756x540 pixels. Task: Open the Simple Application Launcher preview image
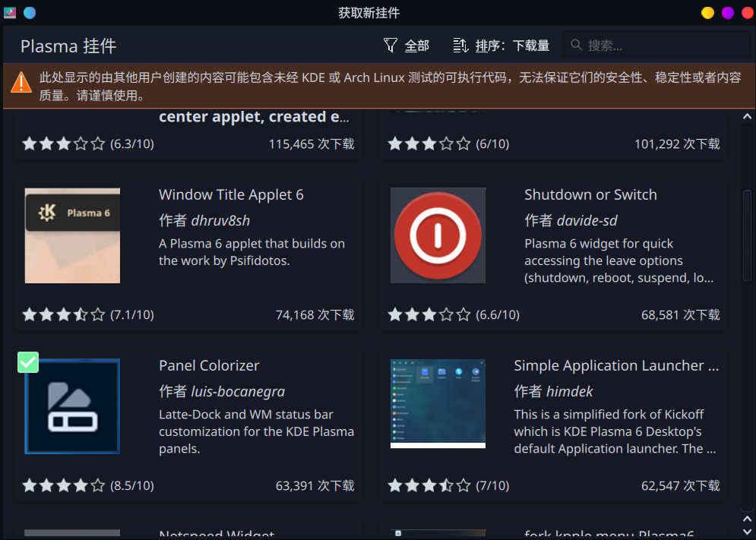tap(438, 404)
